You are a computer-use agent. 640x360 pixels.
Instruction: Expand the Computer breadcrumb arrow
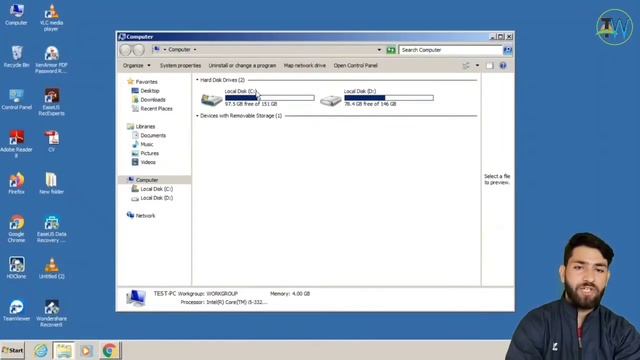pos(195,49)
